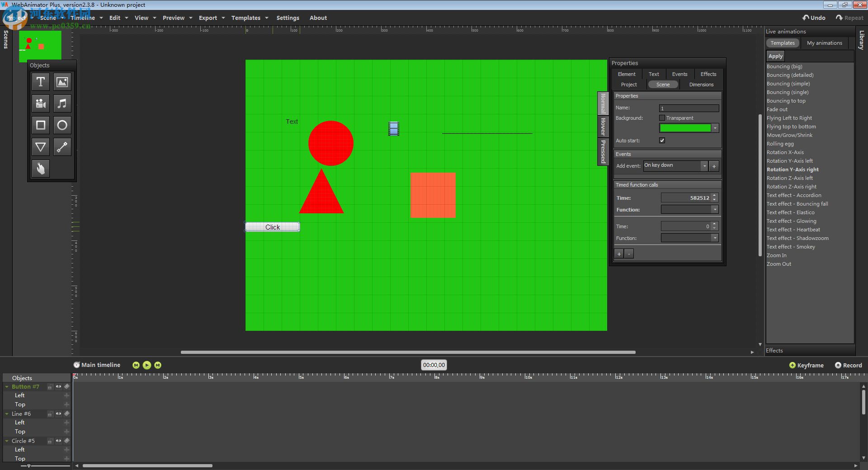Select the Line object tool

tap(62, 147)
